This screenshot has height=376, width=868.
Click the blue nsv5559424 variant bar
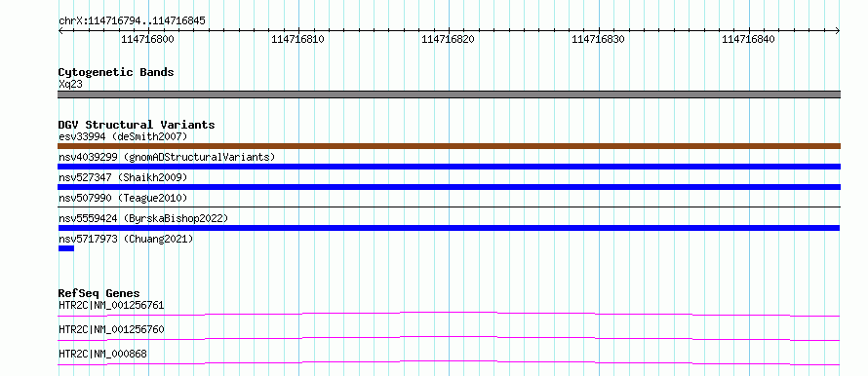(x=449, y=228)
